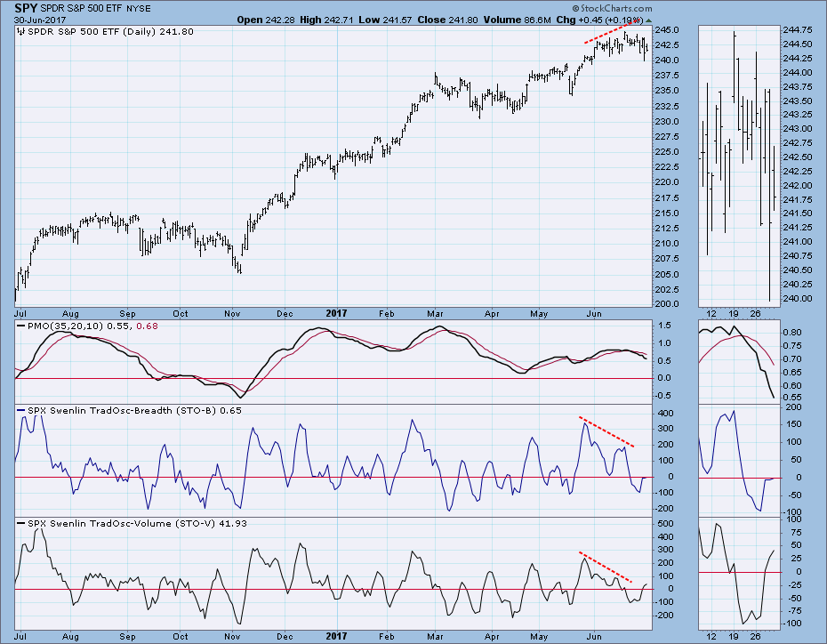Click the 'Chg +0.45 (+0.19%)' value
Image resolution: width=827 pixels, height=644 pixels.
[x=599, y=20]
